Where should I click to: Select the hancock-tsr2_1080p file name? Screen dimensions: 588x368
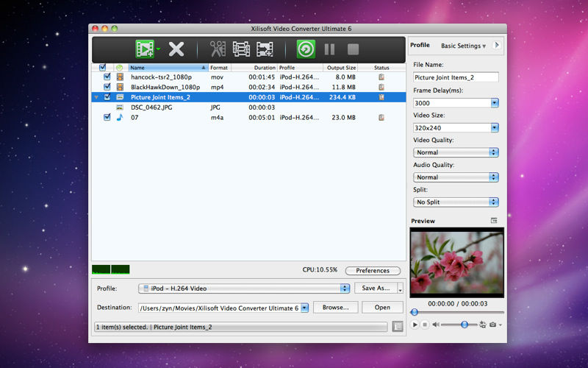pyautogui.click(x=161, y=77)
